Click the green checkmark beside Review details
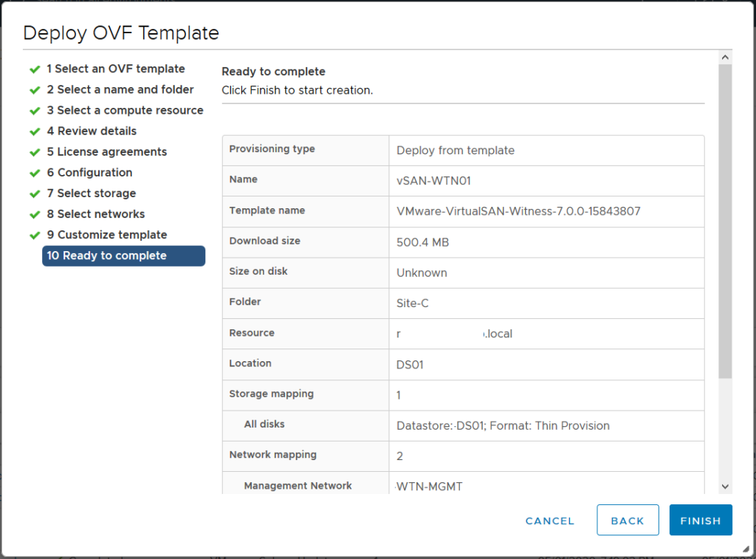The height and width of the screenshot is (559, 756). tap(34, 131)
